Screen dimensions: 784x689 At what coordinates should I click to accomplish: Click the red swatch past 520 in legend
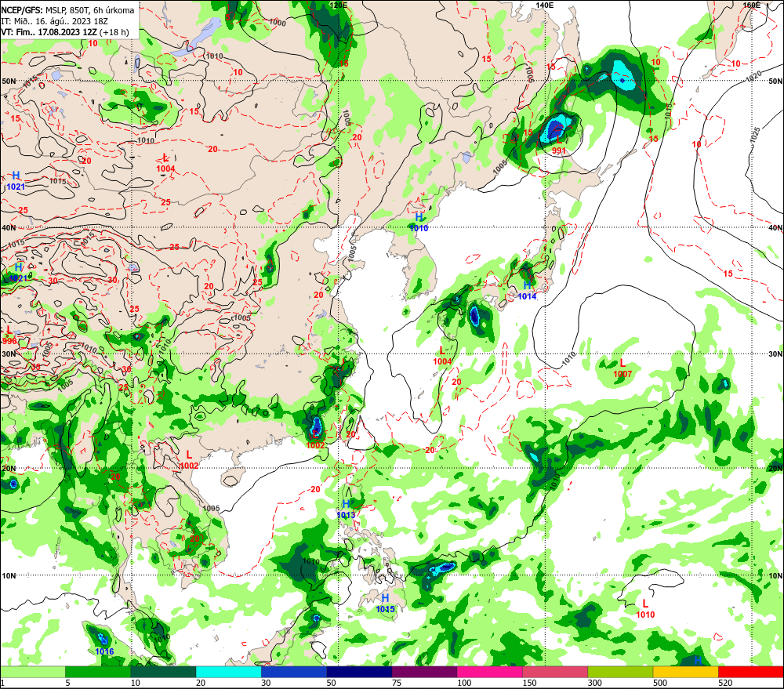tap(751, 672)
